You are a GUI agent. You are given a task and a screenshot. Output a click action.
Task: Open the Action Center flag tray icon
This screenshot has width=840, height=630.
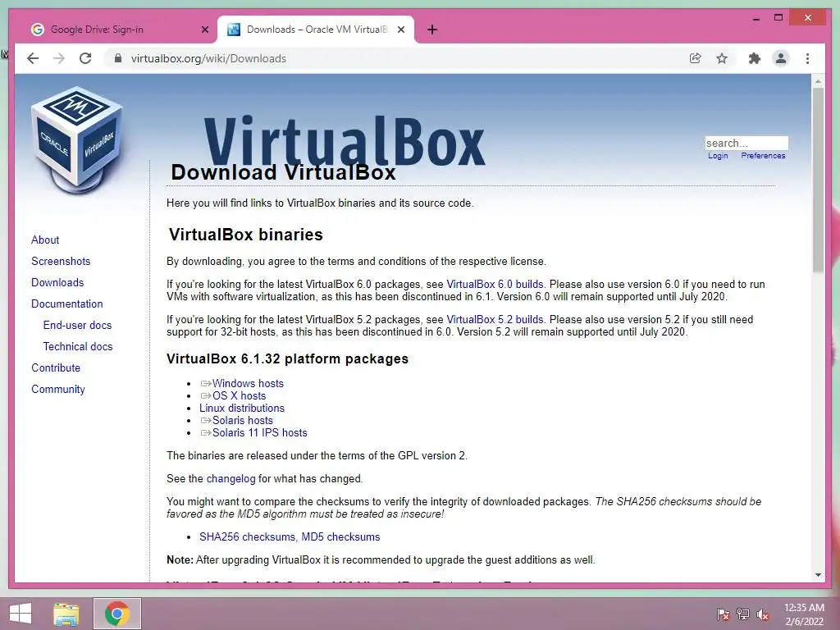[x=724, y=614]
